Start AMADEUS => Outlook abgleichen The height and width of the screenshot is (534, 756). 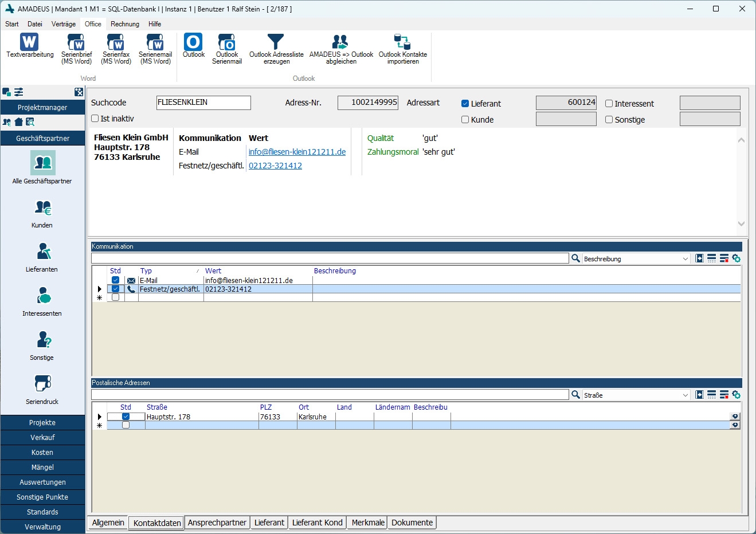(340, 42)
